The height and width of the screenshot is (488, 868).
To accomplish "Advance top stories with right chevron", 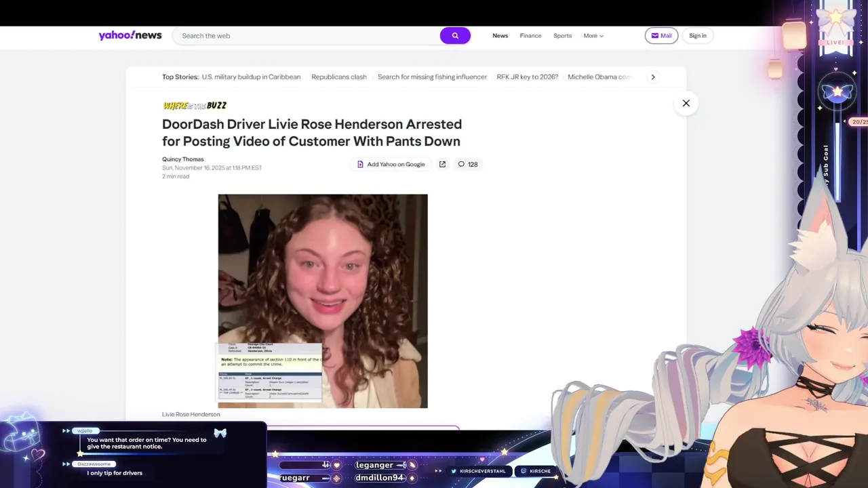I will coord(653,77).
